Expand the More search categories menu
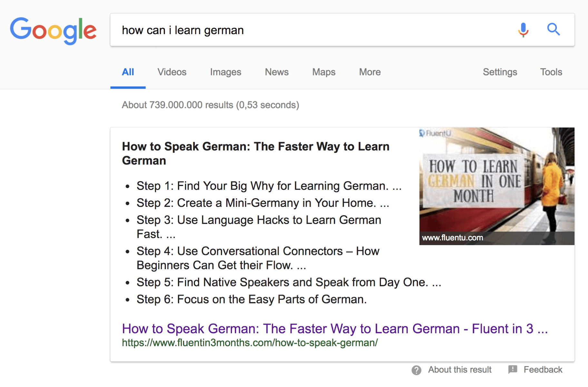The height and width of the screenshot is (387, 588). click(x=370, y=72)
